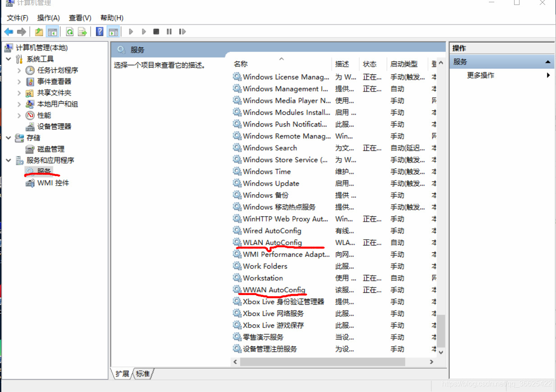Expand the 性能 node
This screenshot has height=392, width=556.
(x=19, y=115)
